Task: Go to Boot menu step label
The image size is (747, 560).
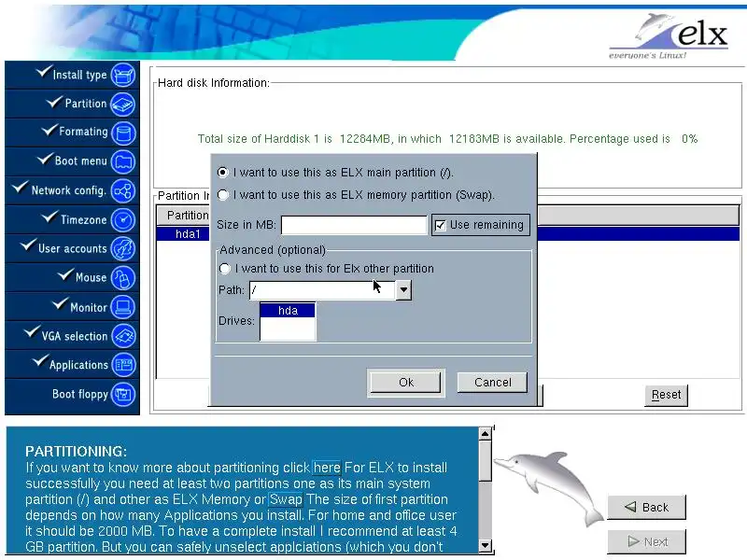Action: point(81,161)
